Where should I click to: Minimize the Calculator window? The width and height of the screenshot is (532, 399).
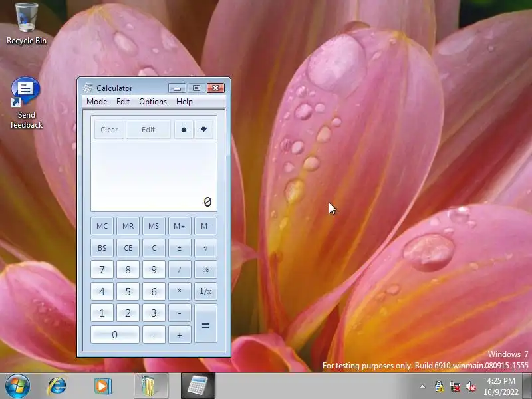[x=177, y=88]
